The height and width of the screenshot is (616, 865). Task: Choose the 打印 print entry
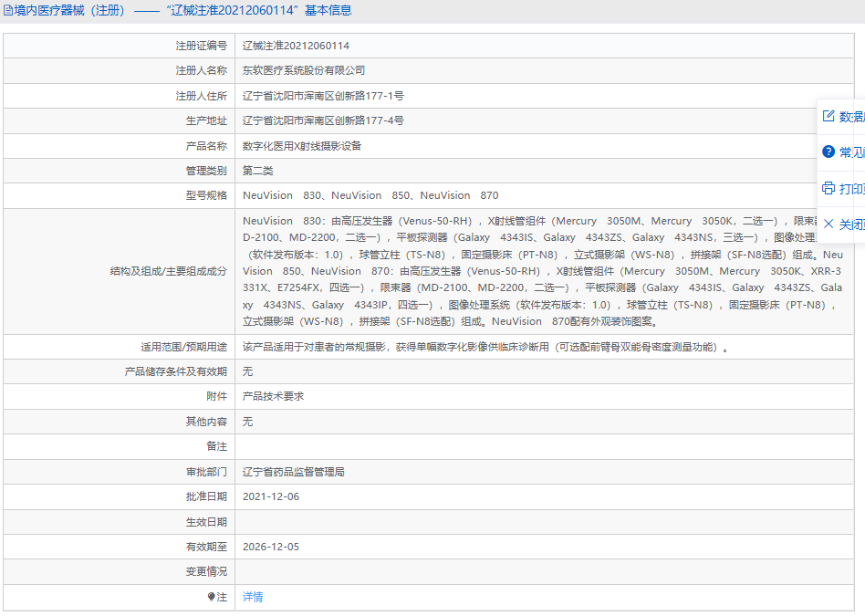pos(851,189)
